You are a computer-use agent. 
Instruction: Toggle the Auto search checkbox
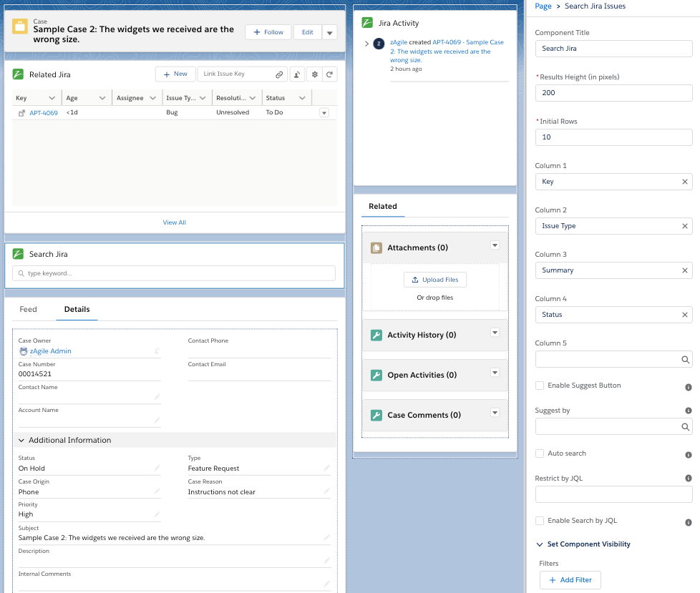pyautogui.click(x=540, y=454)
